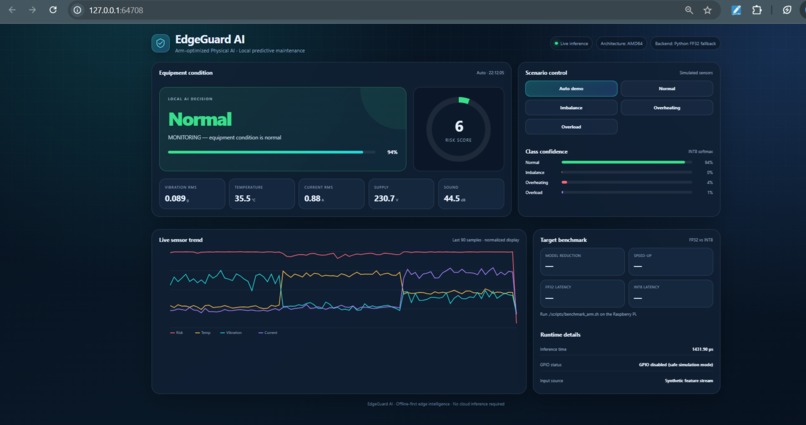Image resolution: width=806 pixels, height=425 pixels.
Task: Click the Normal decision confidence progress bar
Action: click(271, 152)
